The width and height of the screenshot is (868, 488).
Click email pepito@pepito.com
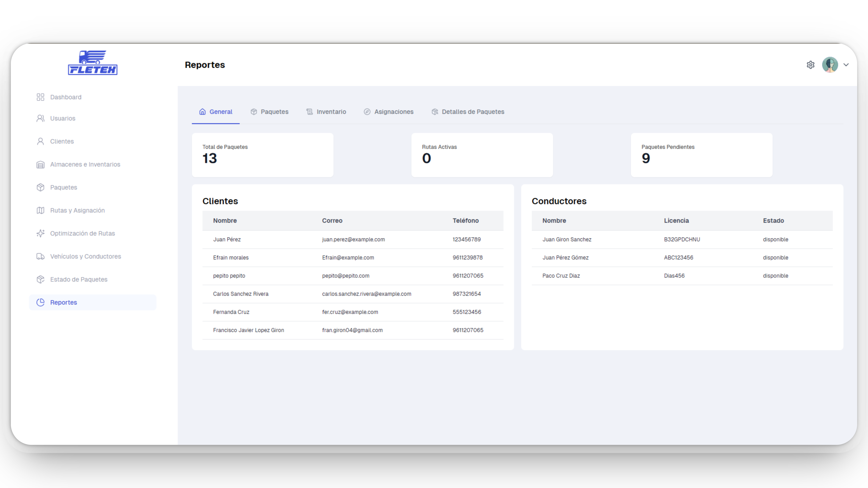[x=346, y=276]
